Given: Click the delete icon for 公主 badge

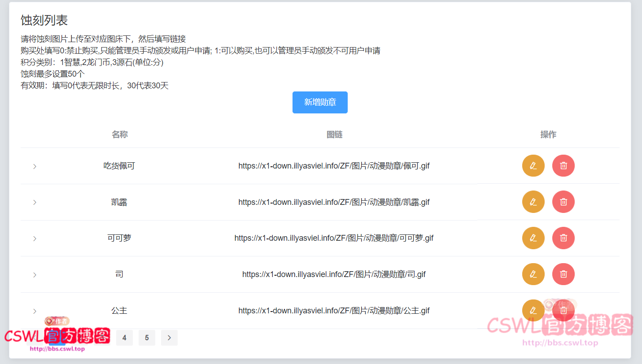Looking at the screenshot, I should tap(563, 310).
